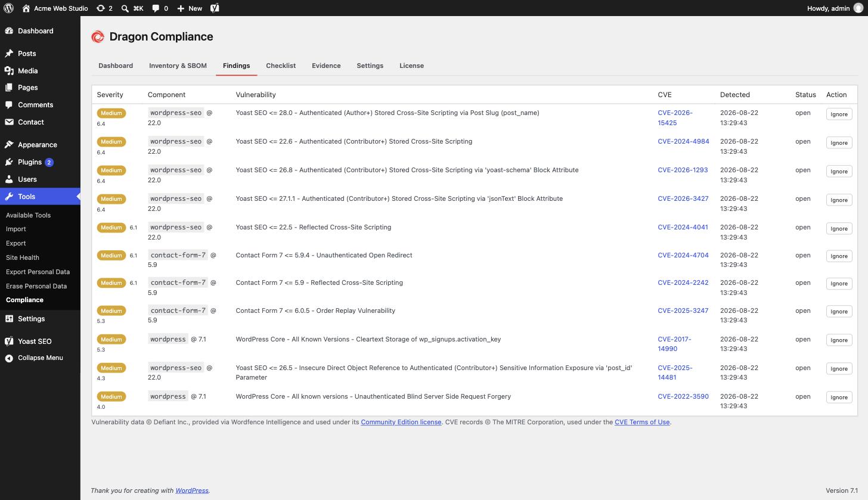
Task: Collapse the admin sidebar menu
Action: (40, 358)
